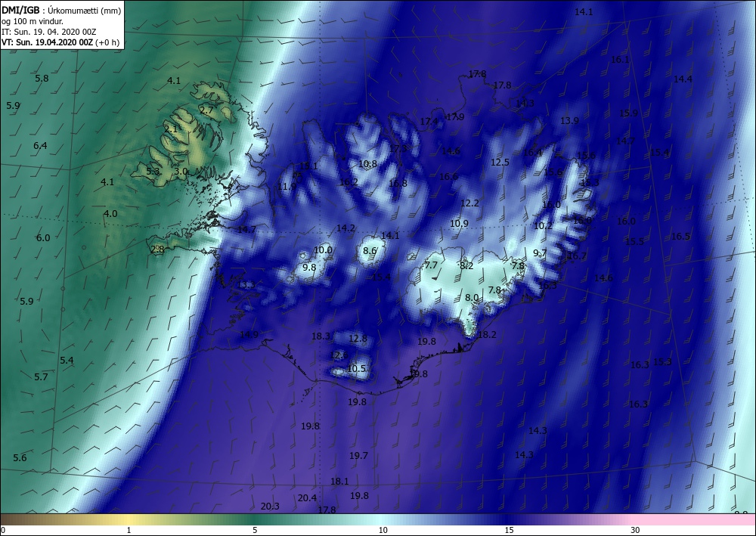Click the map value 14.2
The width and height of the screenshot is (756, 536).
(345, 228)
